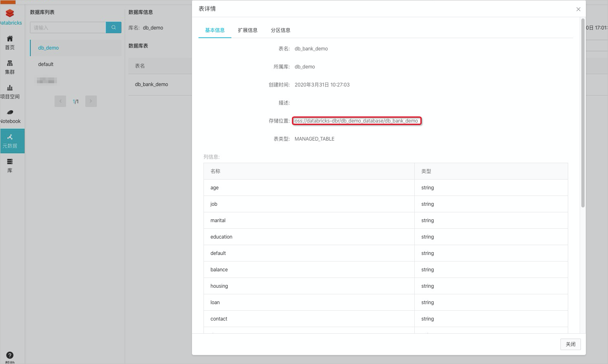Click the default column name in 列信息
Screen dimensions: 608x364
tap(218, 253)
